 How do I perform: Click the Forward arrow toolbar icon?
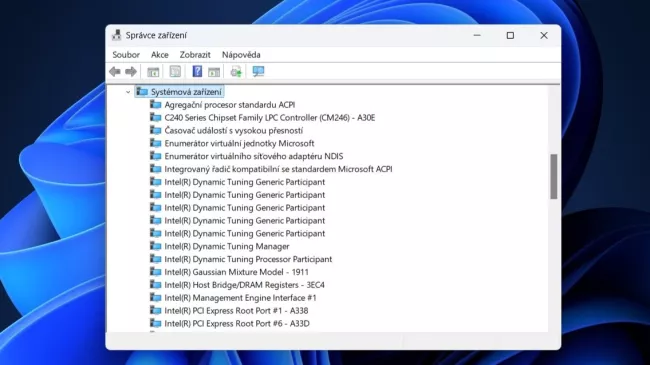click(131, 72)
